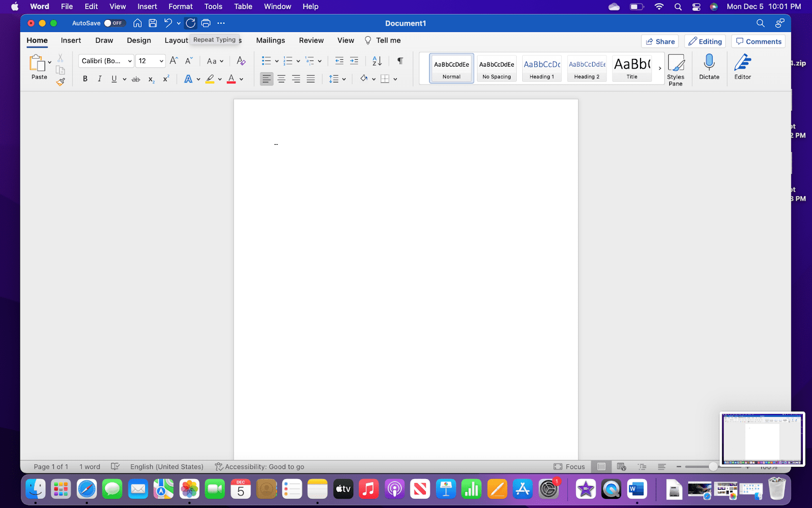
Task: Apply the No Spacing style
Action: pyautogui.click(x=497, y=68)
